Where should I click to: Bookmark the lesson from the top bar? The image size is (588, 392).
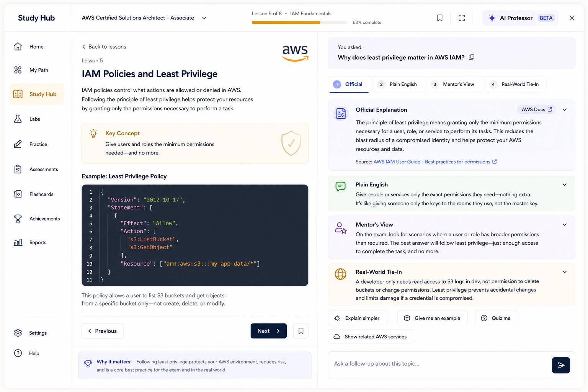pos(440,18)
